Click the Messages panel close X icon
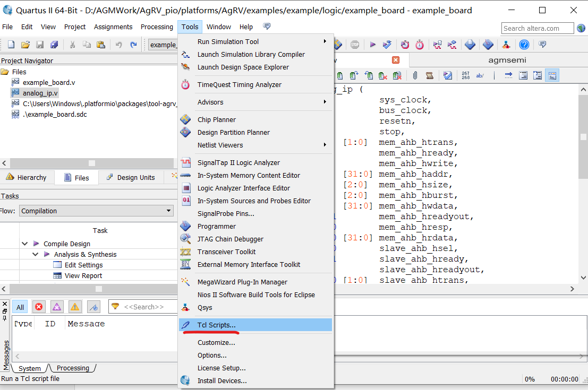Viewport: 588px width, 390px height. click(x=4, y=304)
